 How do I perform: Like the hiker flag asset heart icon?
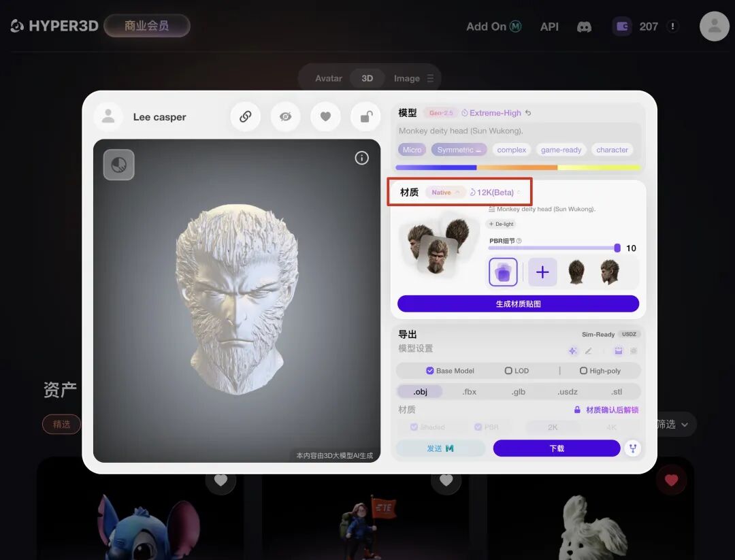(x=446, y=480)
